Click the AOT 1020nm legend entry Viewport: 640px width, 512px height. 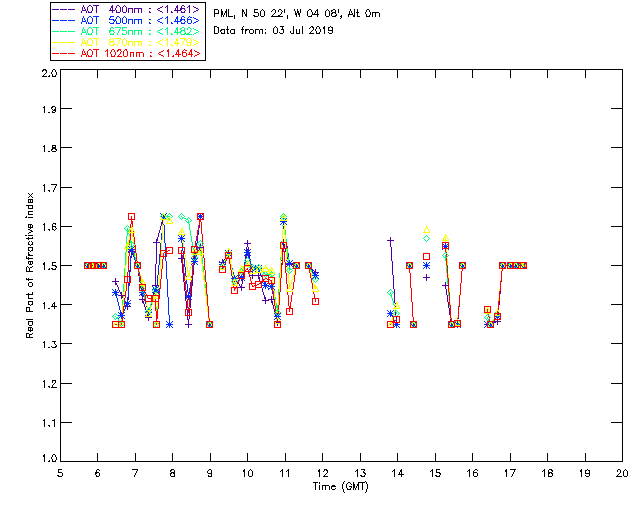point(127,53)
